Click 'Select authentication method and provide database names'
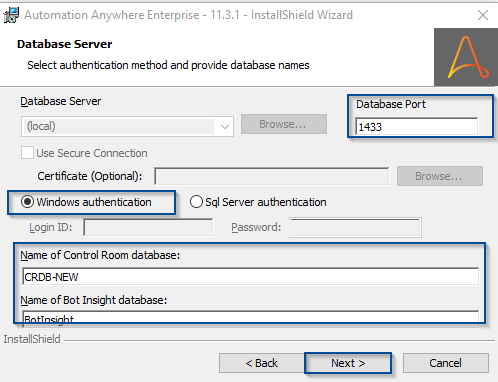The image size is (498, 382). click(x=168, y=65)
